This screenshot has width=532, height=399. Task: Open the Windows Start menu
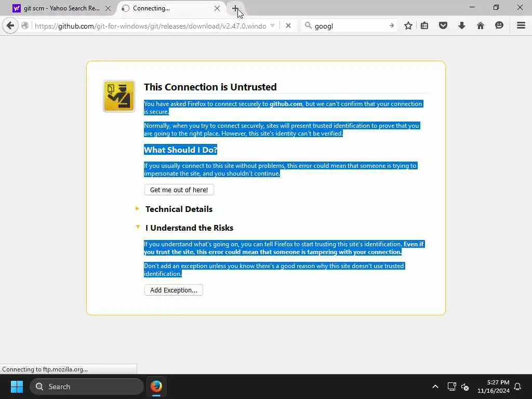point(17,387)
